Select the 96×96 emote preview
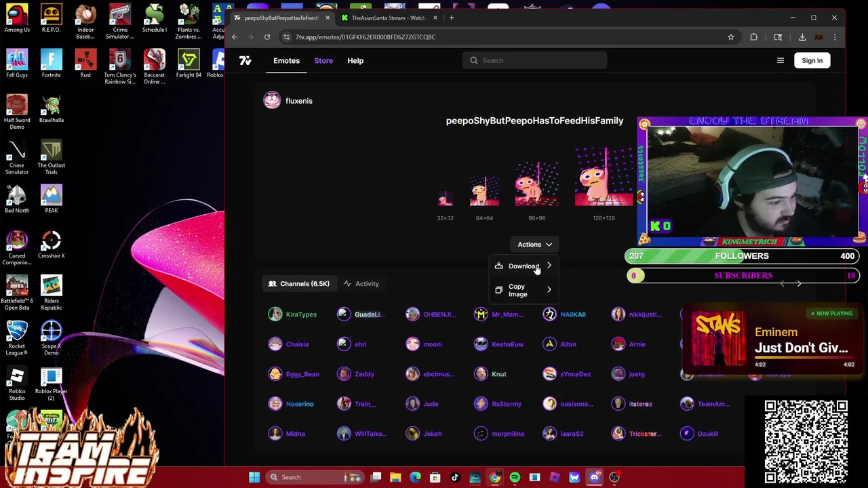The width and height of the screenshot is (868, 488). pos(536,184)
